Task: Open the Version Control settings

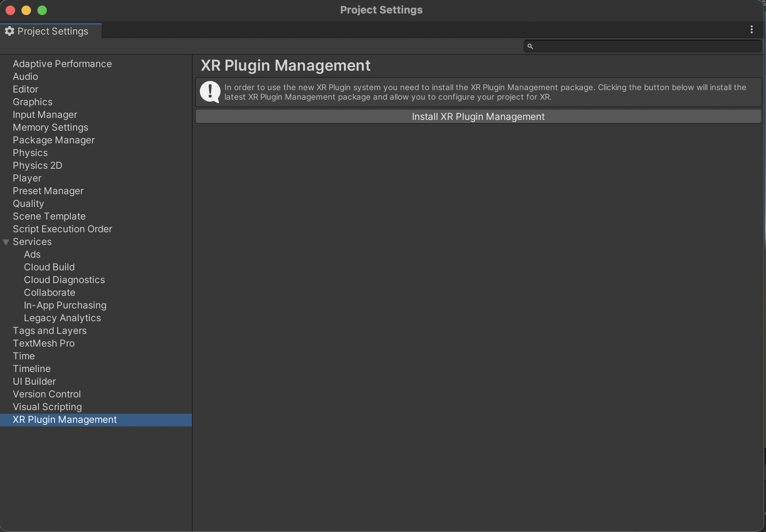Action: tap(46, 394)
